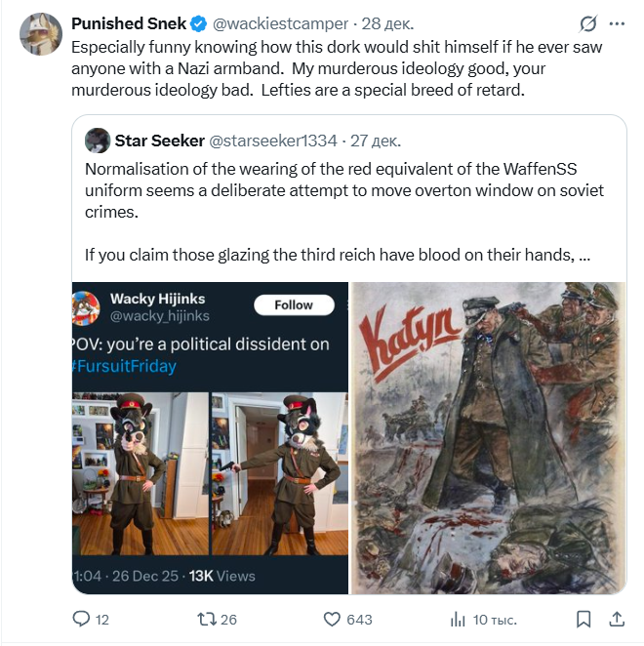Image resolution: width=644 pixels, height=646 pixels.
Task: Click the share upload icon
Action: tap(617, 619)
